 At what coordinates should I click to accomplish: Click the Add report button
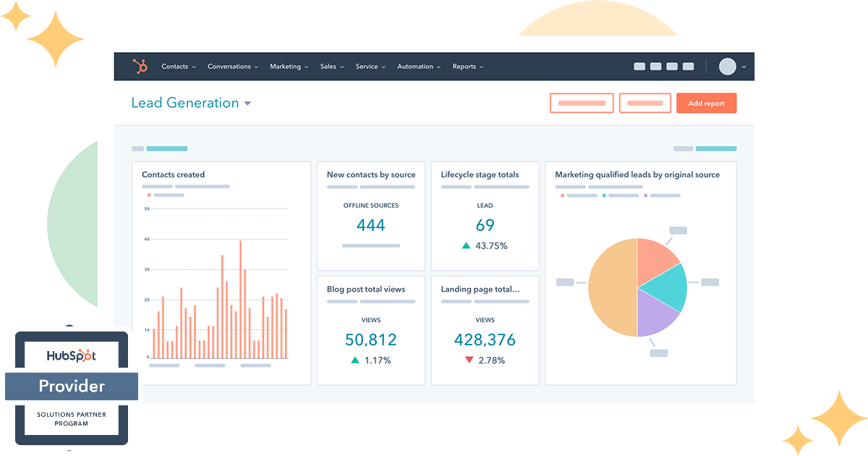(706, 104)
